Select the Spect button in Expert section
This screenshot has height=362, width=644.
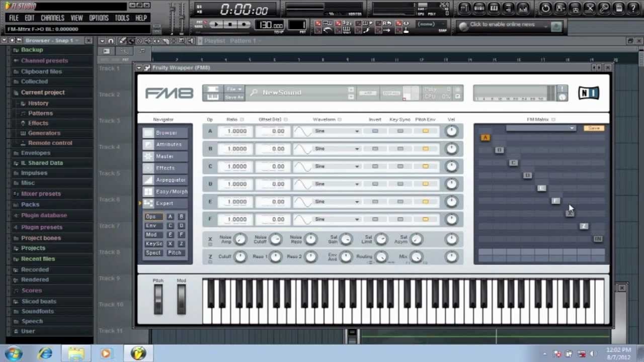[153, 253]
